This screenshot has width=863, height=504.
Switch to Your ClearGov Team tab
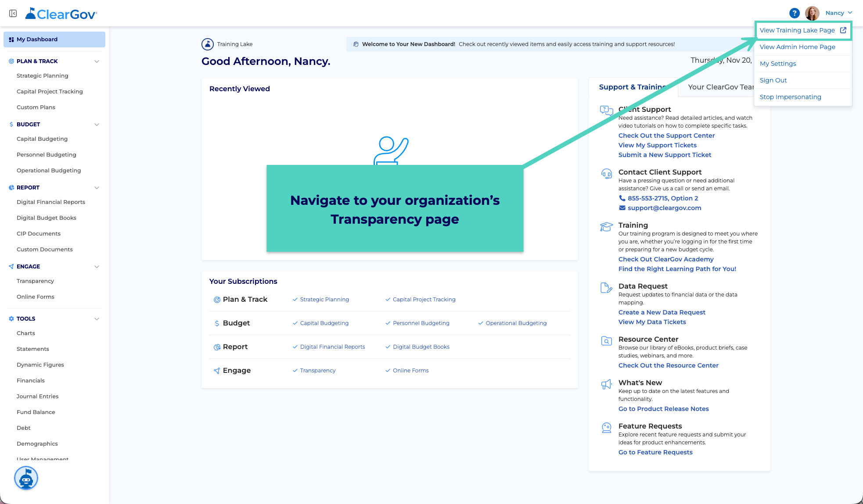click(x=720, y=87)
